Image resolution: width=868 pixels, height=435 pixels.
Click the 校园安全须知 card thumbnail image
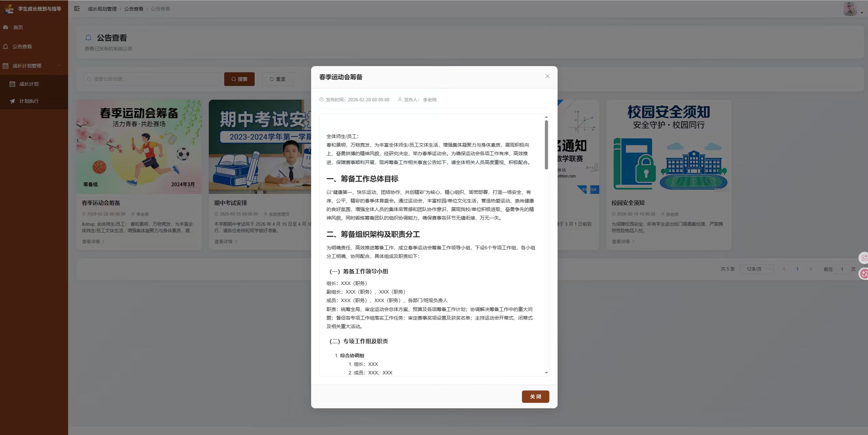669,147
